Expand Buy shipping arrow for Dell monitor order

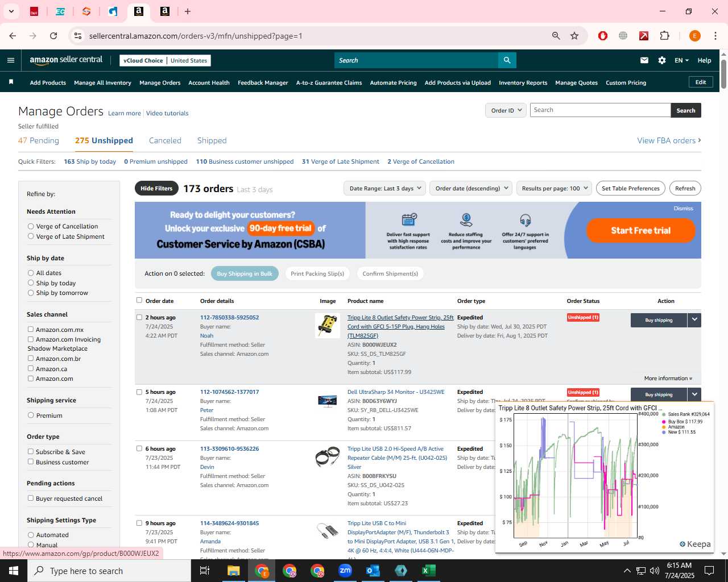coord(694,394)
